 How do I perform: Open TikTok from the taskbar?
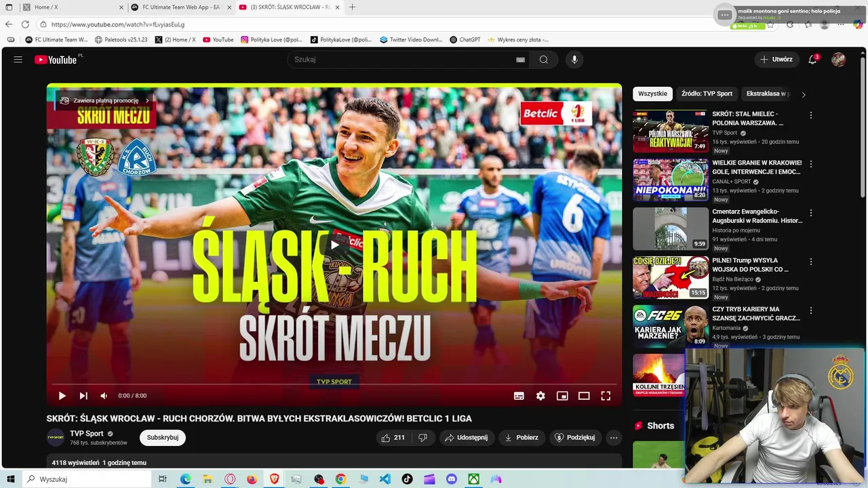click(407, 479)
